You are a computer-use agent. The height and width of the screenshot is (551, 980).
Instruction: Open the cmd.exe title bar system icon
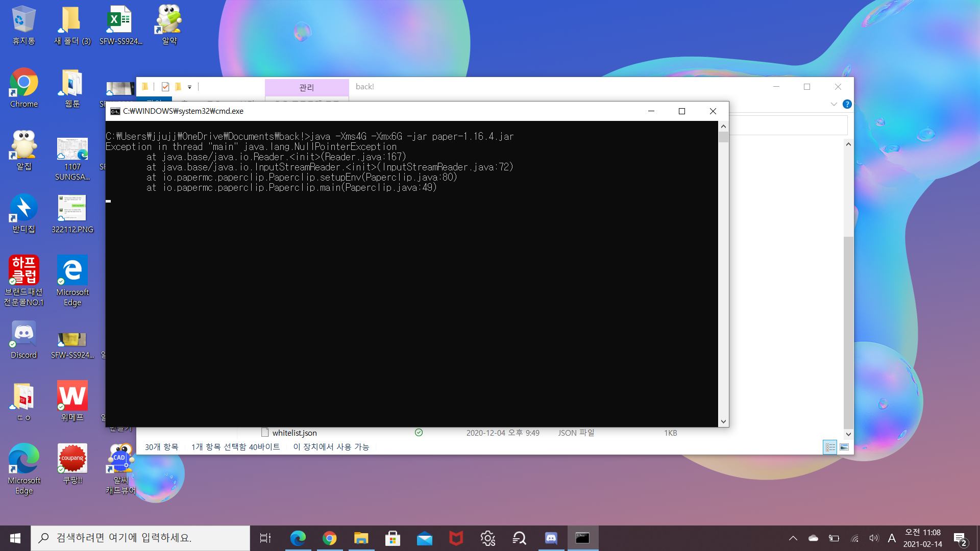[115, 111]
